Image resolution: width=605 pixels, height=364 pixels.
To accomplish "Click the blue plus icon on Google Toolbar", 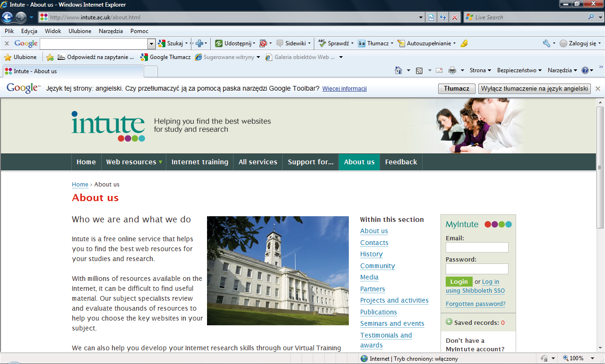I will pos(199,43).
